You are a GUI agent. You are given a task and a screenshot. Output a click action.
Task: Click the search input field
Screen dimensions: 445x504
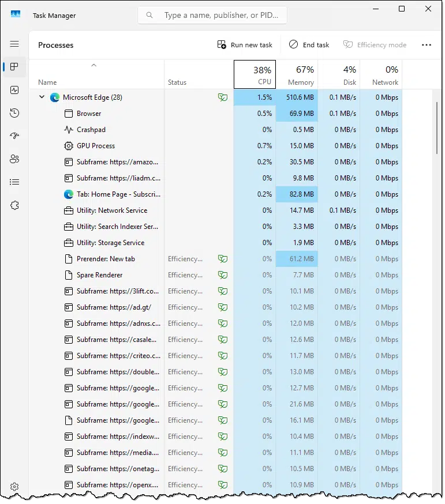point(212,15)
